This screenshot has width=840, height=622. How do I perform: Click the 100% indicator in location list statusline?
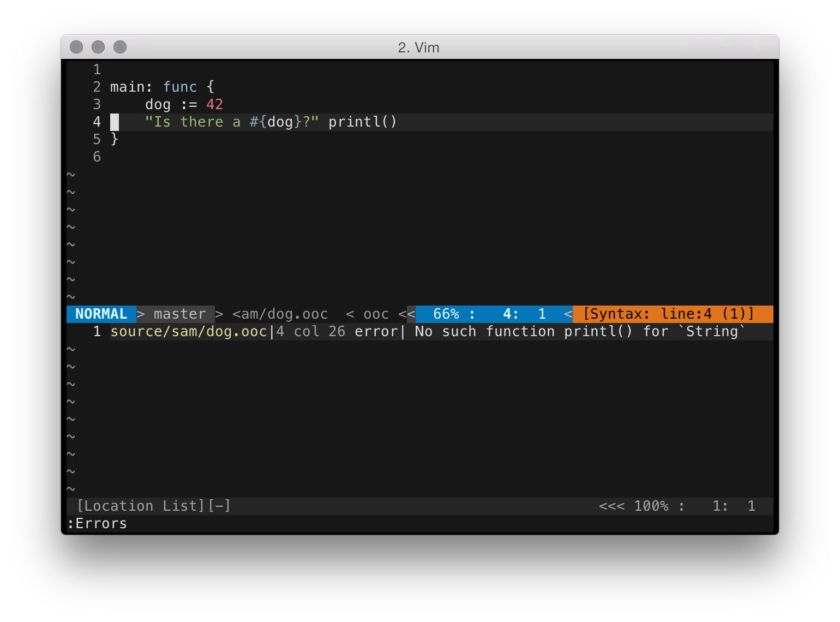(x=651, y=506)
